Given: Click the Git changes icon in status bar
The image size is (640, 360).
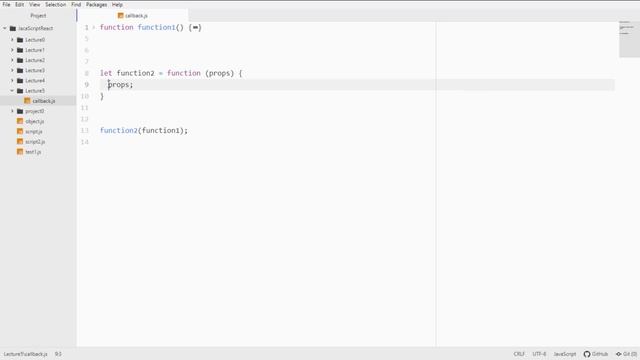Looking at the screenshot, I should tap(619, 354).
